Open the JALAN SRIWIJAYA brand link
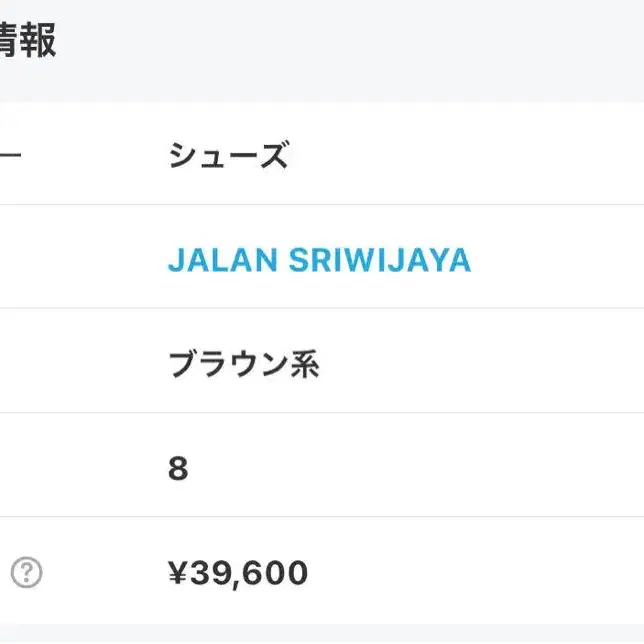This screenshot has width=644, height=644. 320,260
